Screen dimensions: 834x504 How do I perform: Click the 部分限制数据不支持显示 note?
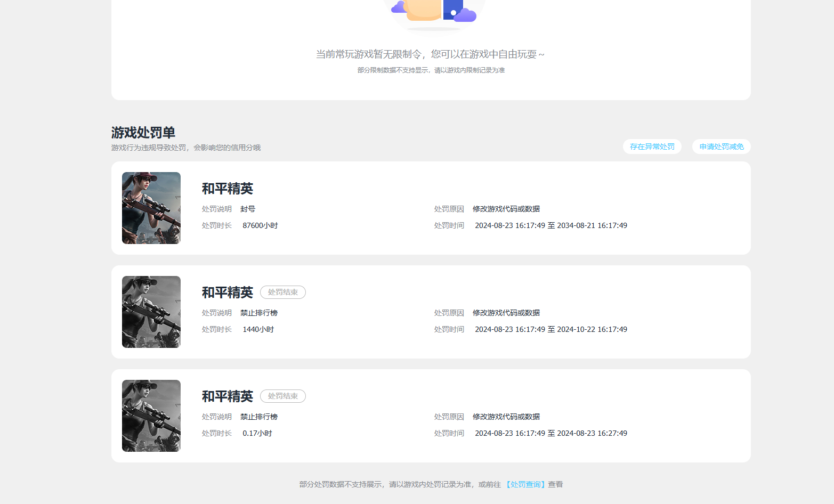[x=431, y=70]
